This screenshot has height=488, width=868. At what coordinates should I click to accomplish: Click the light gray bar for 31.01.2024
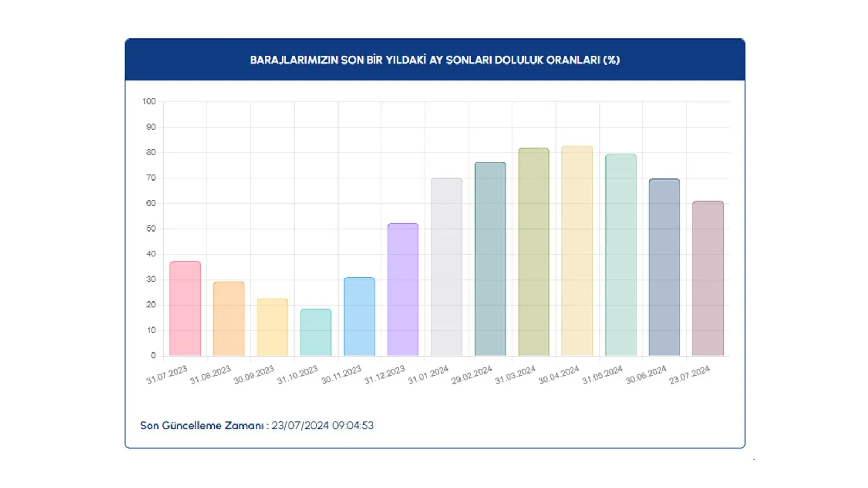coord(446,267)
